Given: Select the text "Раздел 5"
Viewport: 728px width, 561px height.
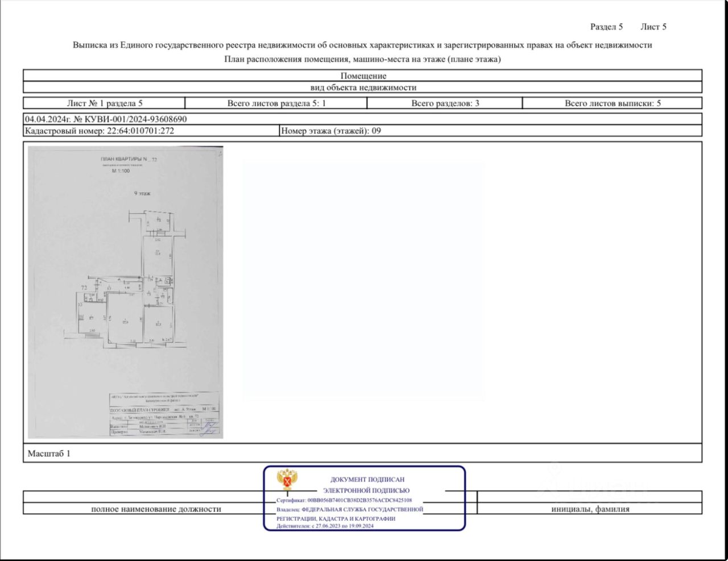Looking at the screenshot, I should pyautogui.click(x=606, y=27).
